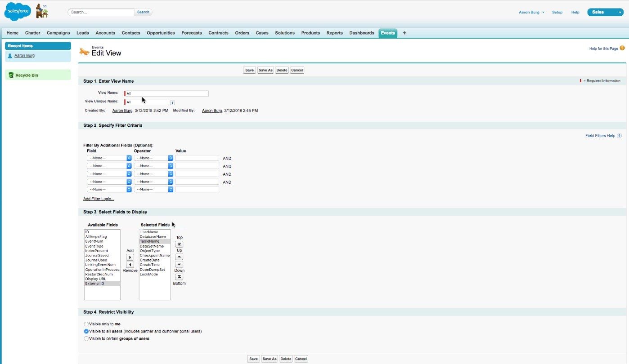Click the Help for this Page question mark icon
629x364 pixels.
(622, 47)
